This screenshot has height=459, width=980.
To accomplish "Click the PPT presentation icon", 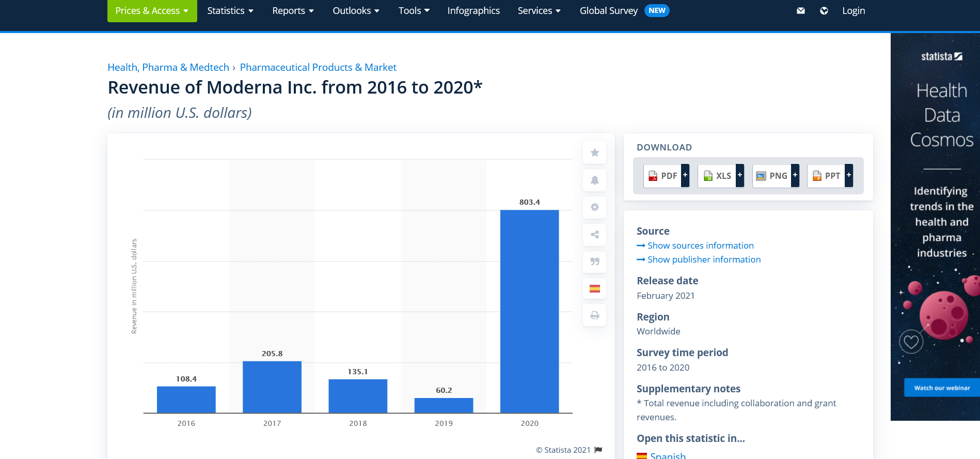I will (x=817, y=176).
